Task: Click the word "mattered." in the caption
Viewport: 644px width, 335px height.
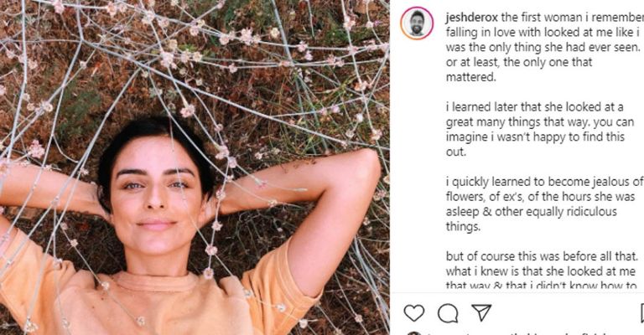Action: pos(470,77)
